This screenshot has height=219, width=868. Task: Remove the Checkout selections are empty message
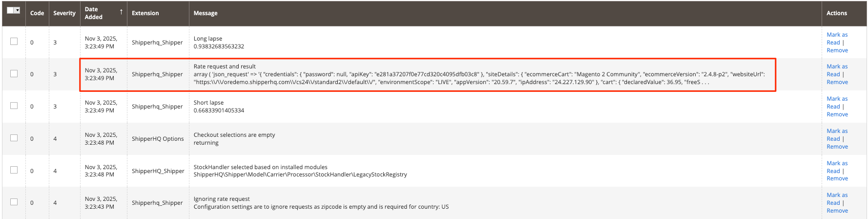coord(837,147)
